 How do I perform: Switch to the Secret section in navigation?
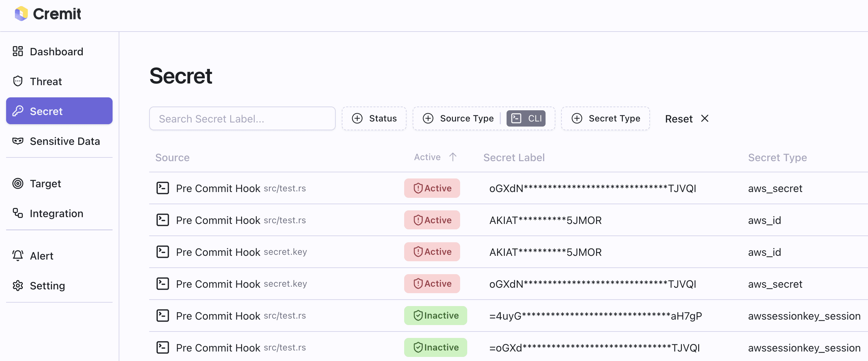[46, 111]
